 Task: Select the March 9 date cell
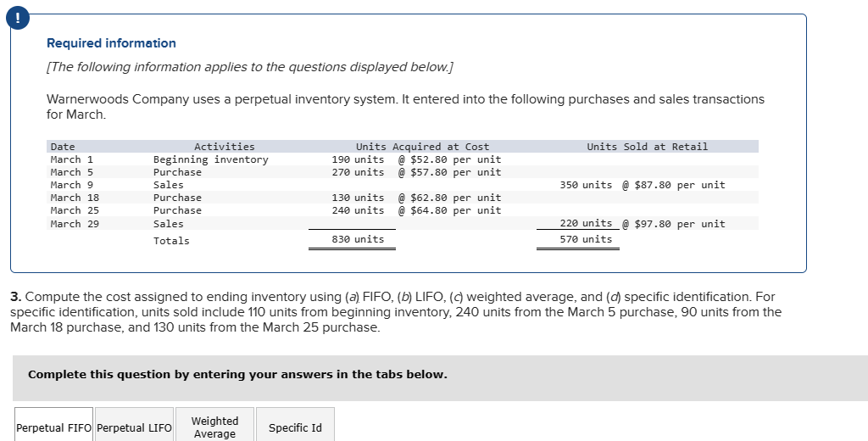click(x=72, y=185)
